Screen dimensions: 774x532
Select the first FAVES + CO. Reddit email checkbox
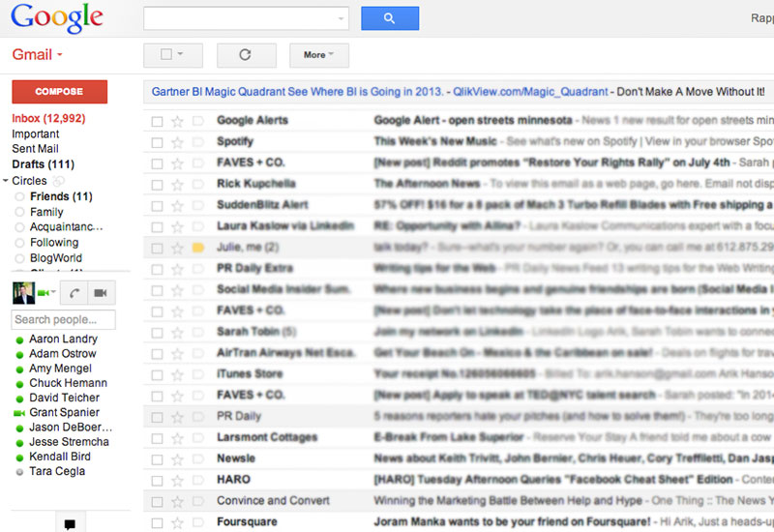click(157, 163)
